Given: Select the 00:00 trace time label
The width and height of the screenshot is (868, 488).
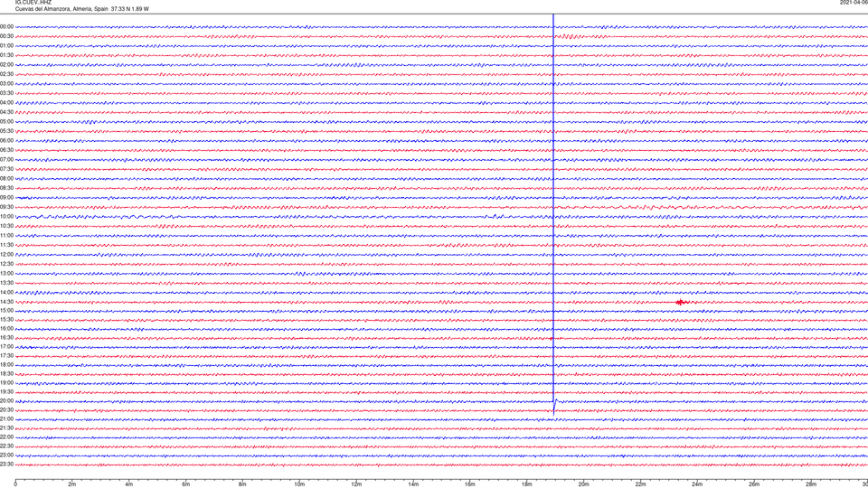Looking at the screenshot, I should tap(6, 26).
